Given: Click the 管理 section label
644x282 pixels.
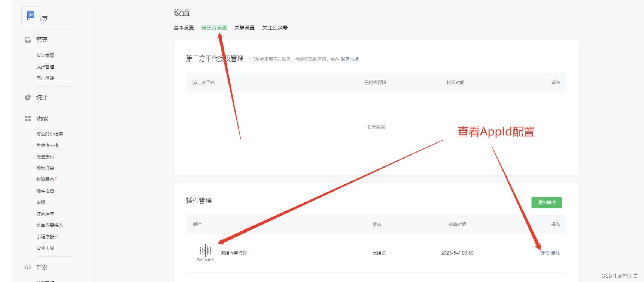Looking at the screenshot, I should 42,40.
